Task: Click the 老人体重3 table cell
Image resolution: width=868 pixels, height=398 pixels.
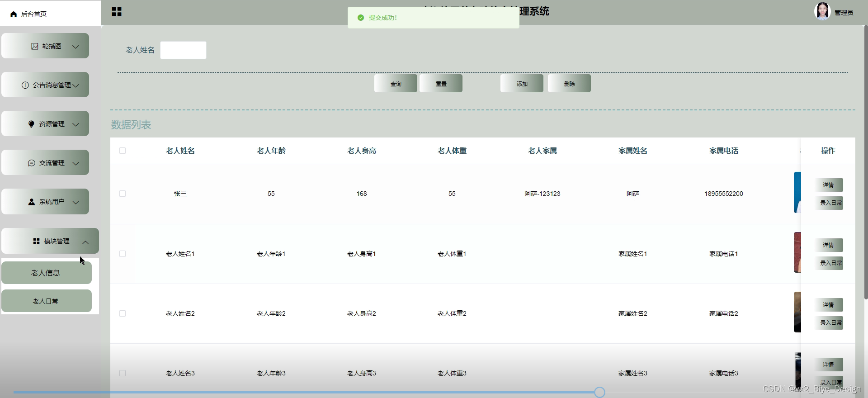Action: click(452, 373)
